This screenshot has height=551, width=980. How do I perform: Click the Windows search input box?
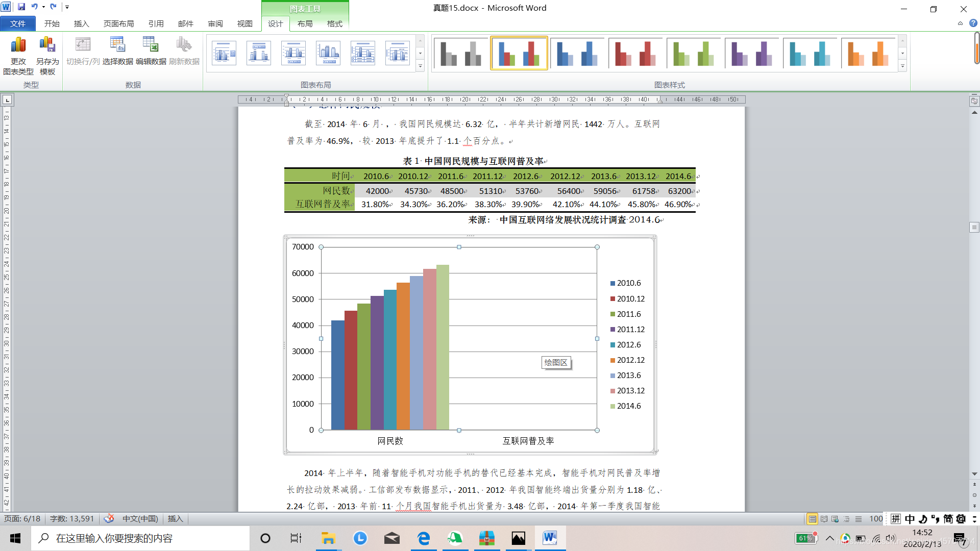(140, 538)
